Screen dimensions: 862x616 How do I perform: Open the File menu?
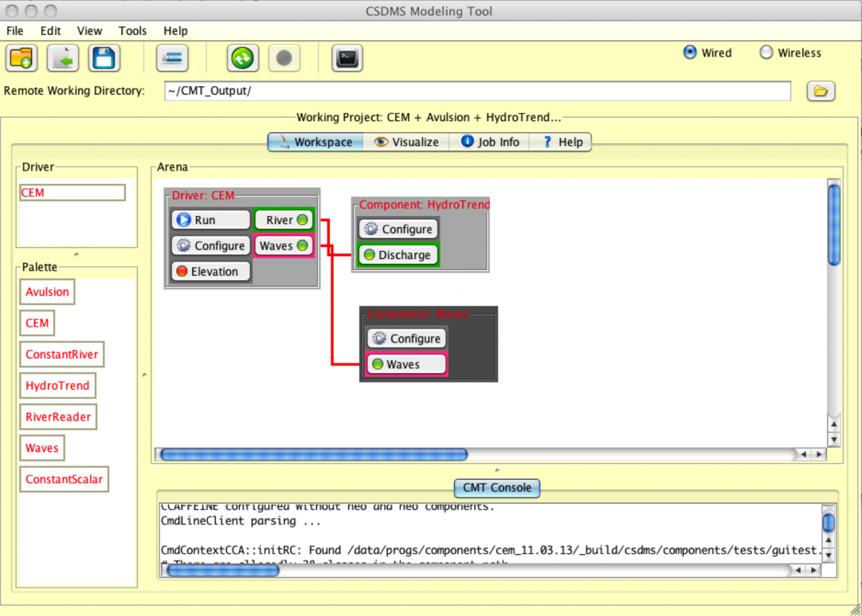(15, 31)
